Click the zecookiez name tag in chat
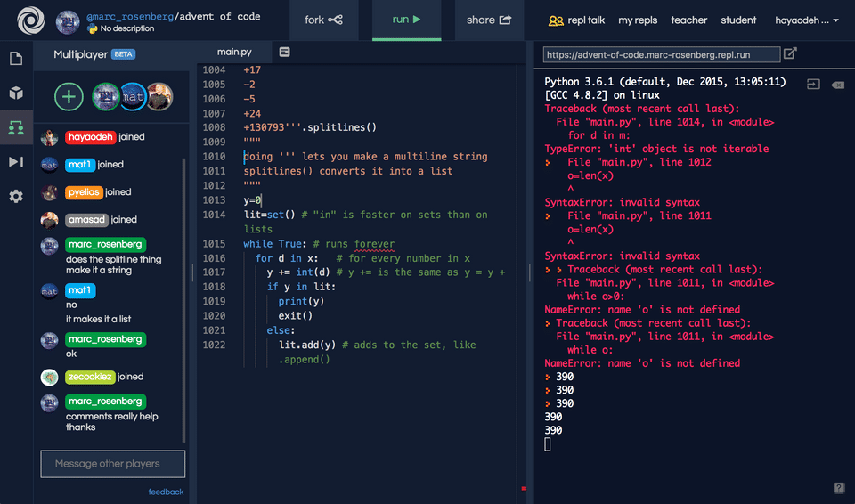 coord(90,377)
